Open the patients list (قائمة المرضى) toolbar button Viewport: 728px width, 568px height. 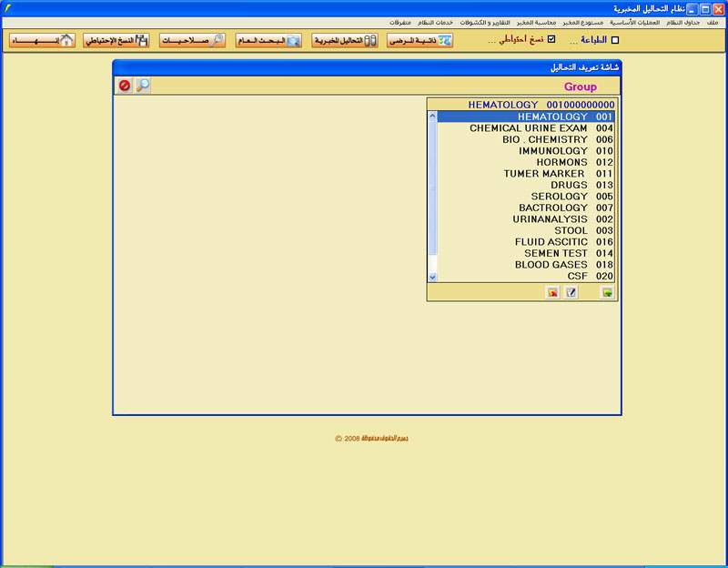[x=420, y=41]
